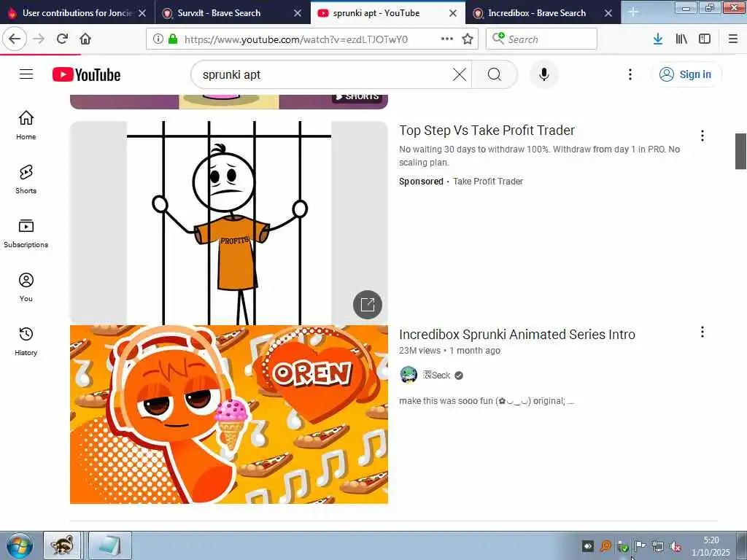
Task: Clear the 'sprunki apt' search text with X
Action: coord(460,74)
